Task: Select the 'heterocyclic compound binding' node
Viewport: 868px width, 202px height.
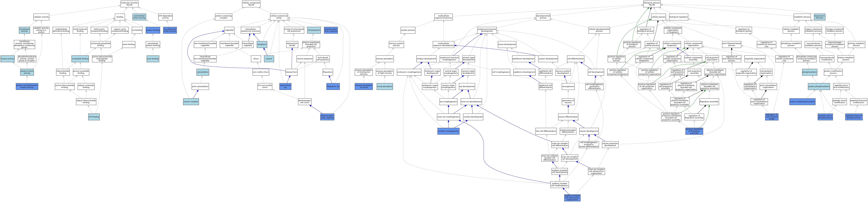Action: [99, 30]
